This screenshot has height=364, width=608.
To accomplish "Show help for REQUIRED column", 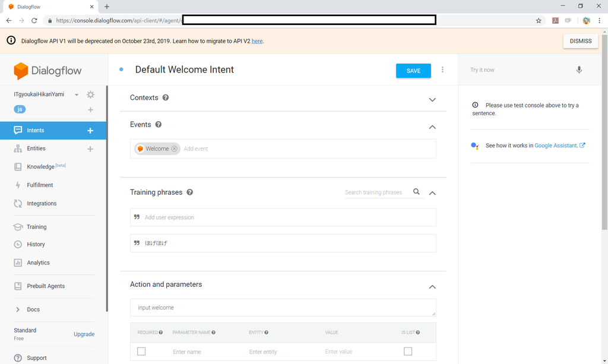I will (160, 333).
